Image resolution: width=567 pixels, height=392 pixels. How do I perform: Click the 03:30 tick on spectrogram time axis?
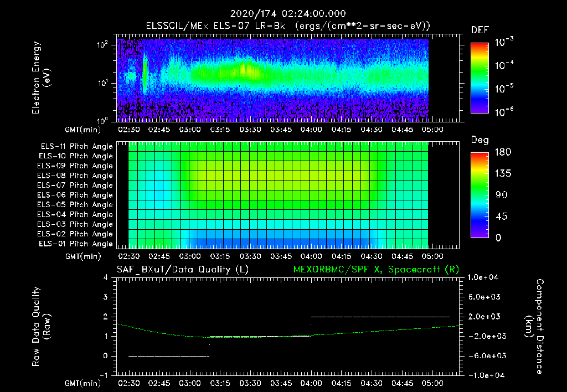click(250, 130)
